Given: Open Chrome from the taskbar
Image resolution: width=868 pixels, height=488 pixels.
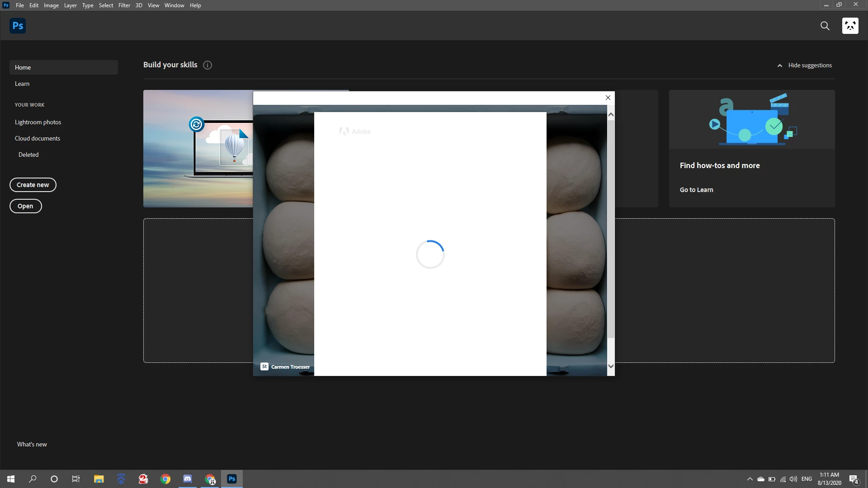Looking at the screenshot, I should 165,479.
